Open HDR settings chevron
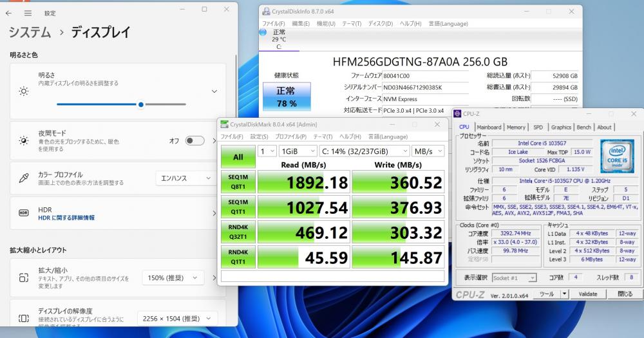The image size is (644, 338). [214, 213]
